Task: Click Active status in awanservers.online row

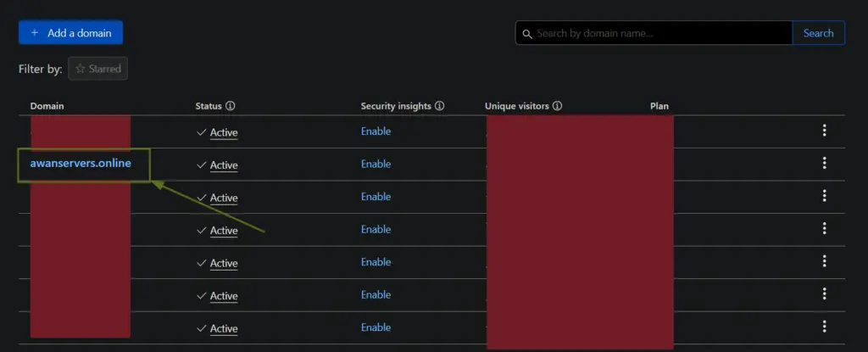Action: 224,165
